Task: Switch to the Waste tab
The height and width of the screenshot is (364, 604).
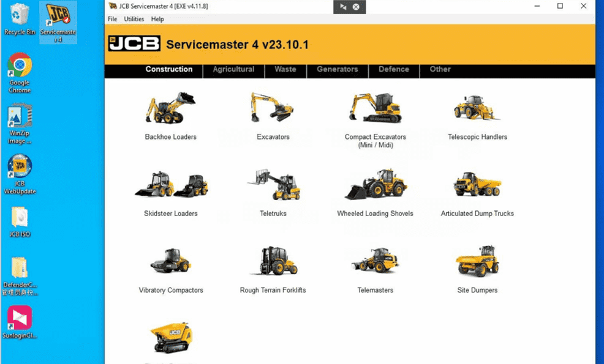Action: (x=285, y=69)
